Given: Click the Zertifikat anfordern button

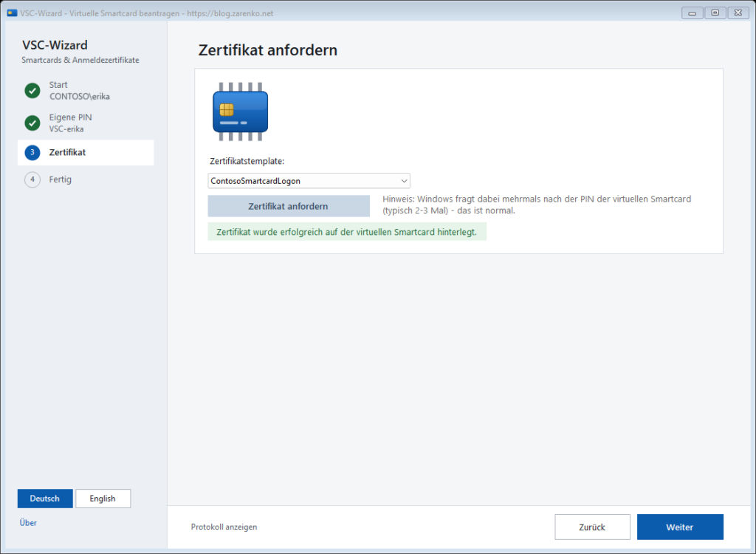Looking at the screenshot, I should [289, 206].
